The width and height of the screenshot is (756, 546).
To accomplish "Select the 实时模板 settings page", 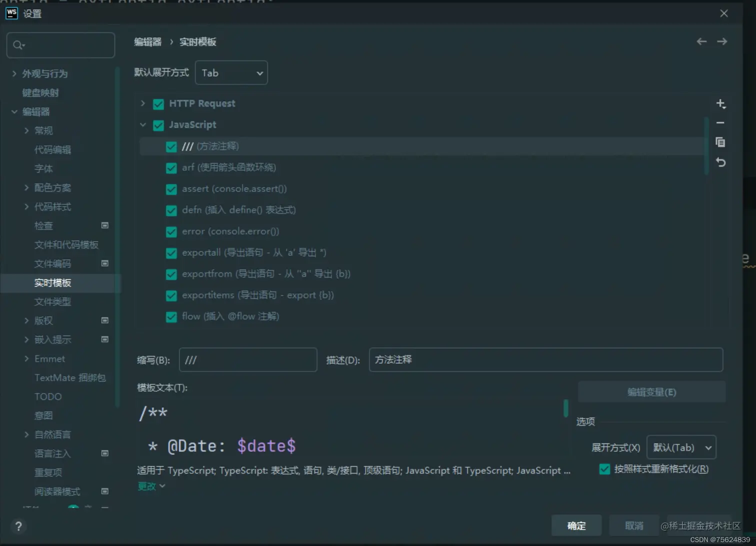I will click(53, 283).
